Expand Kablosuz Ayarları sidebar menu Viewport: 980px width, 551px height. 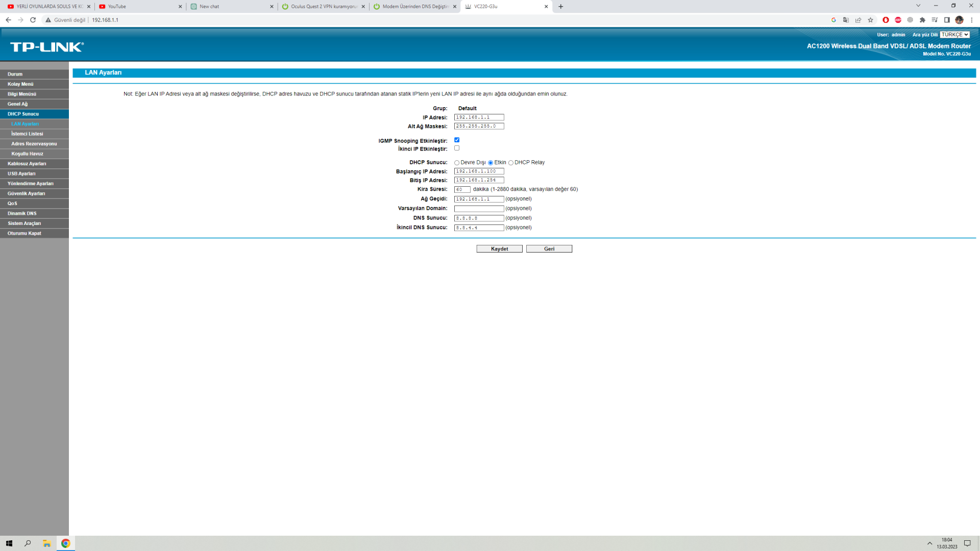pos(27,164)
